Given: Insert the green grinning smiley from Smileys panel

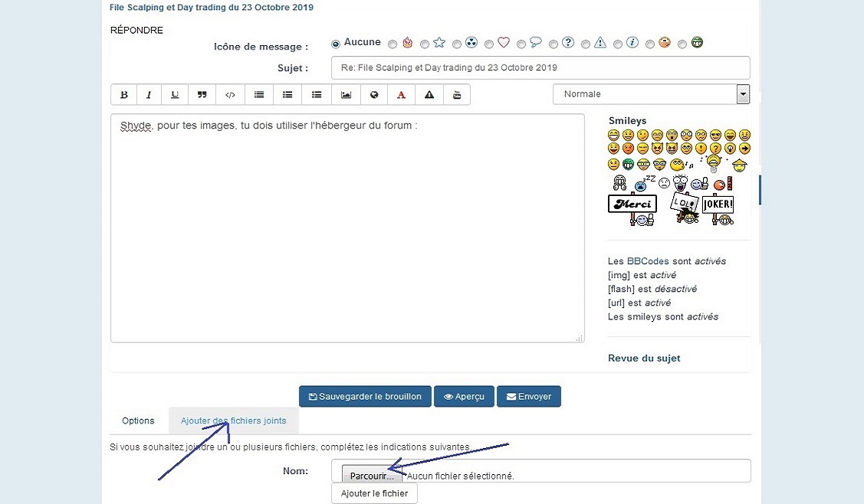Looking at the screenshot, I should (x=628, y=164).
